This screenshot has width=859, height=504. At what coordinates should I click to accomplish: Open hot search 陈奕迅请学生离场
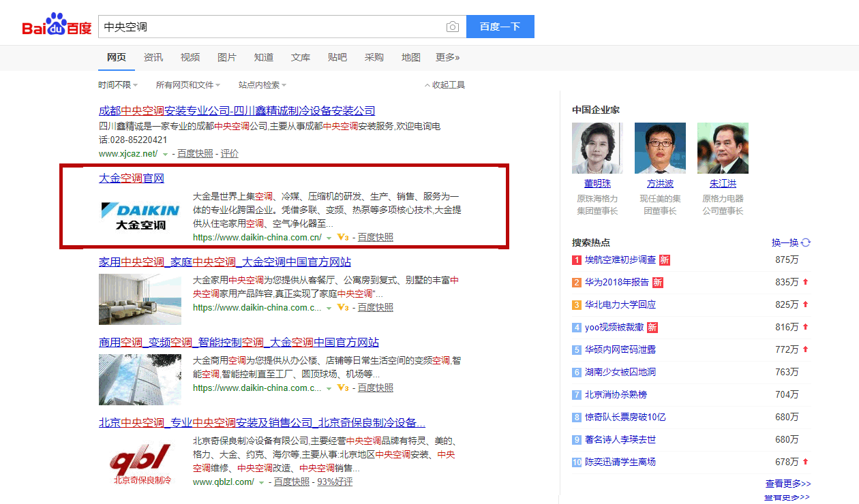[620, 462]
